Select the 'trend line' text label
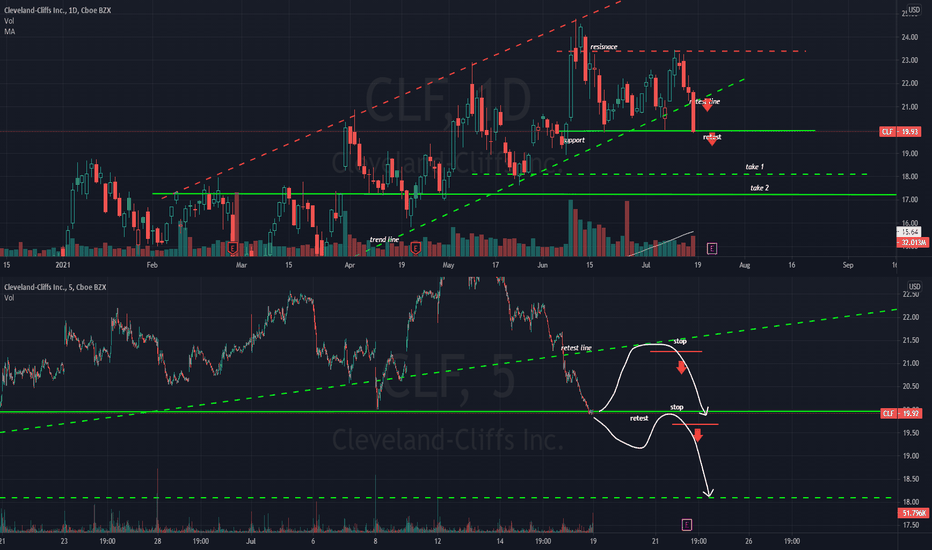This screenshot has height=550, width=932. click(x=384, y=240)
